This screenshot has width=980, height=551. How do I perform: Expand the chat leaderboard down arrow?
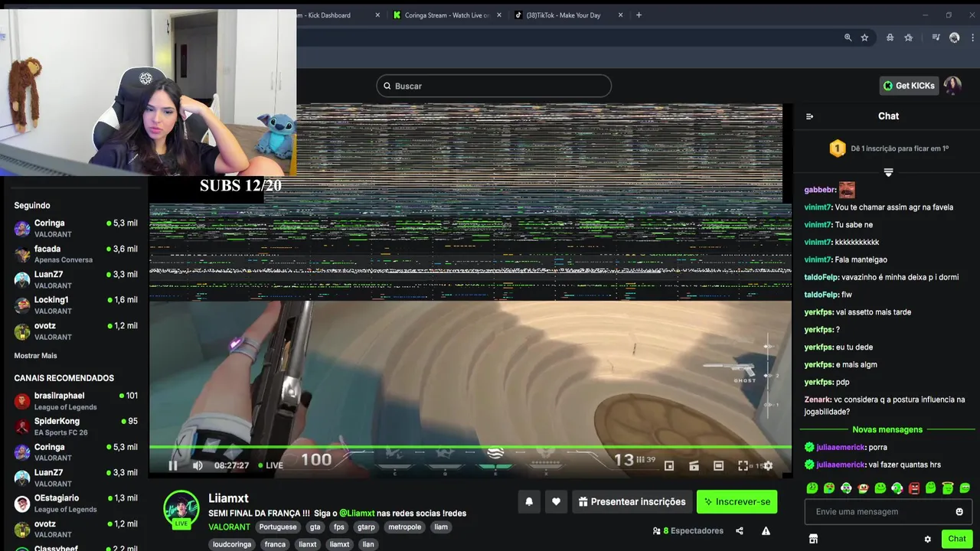pos(888,172)
